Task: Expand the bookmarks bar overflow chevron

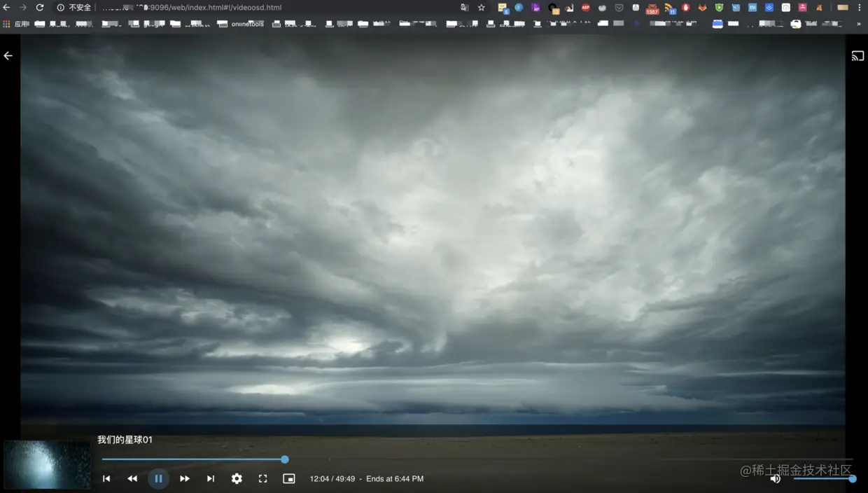Action: (859, 24)
